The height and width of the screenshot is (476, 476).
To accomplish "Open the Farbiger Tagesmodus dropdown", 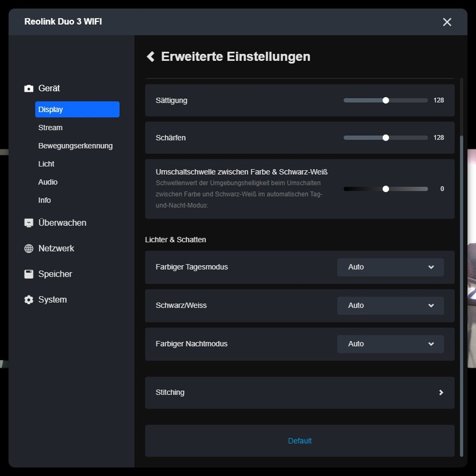I will 390,267.
